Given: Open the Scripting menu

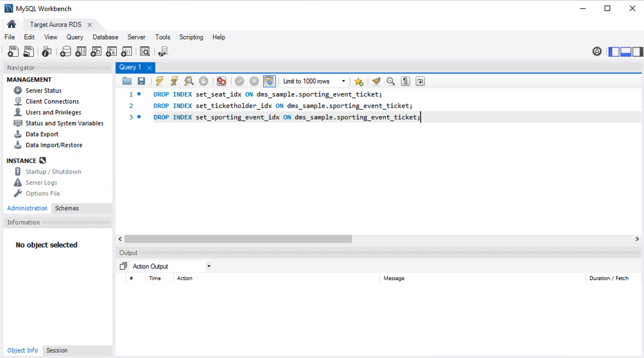Looking at the screenshot, I should [x=191, y=37].
